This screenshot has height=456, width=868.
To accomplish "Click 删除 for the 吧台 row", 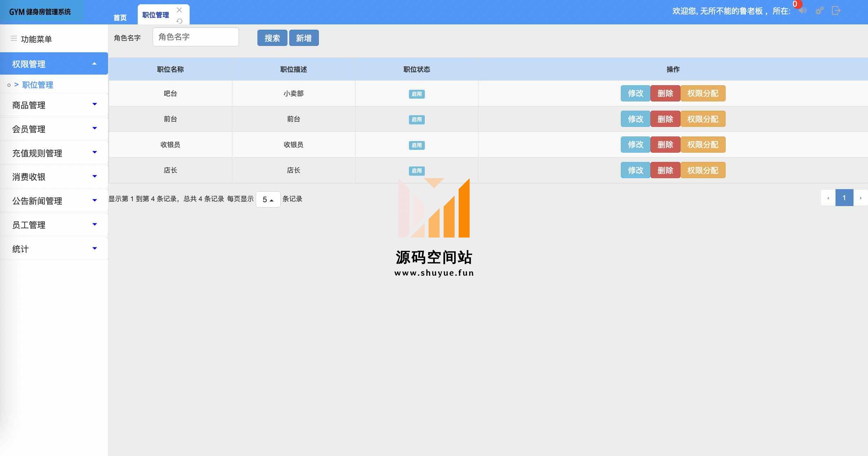I will point(665,93).
